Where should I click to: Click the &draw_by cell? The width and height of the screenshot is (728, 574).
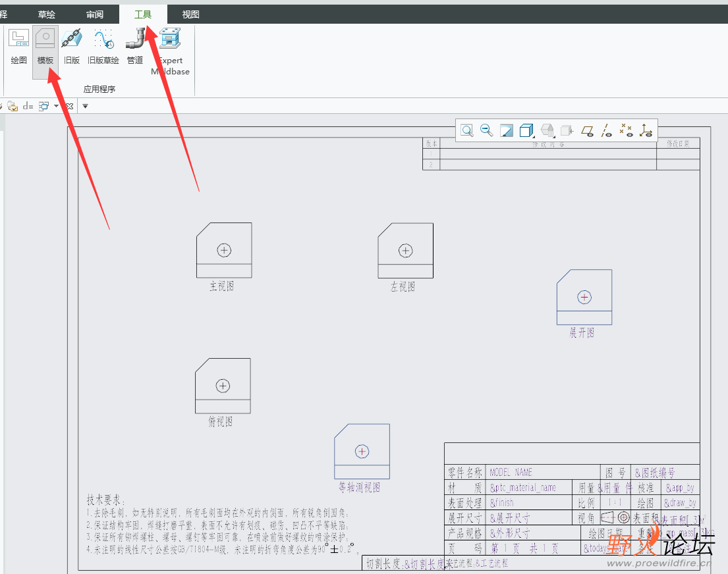click(x=680, y=503)
